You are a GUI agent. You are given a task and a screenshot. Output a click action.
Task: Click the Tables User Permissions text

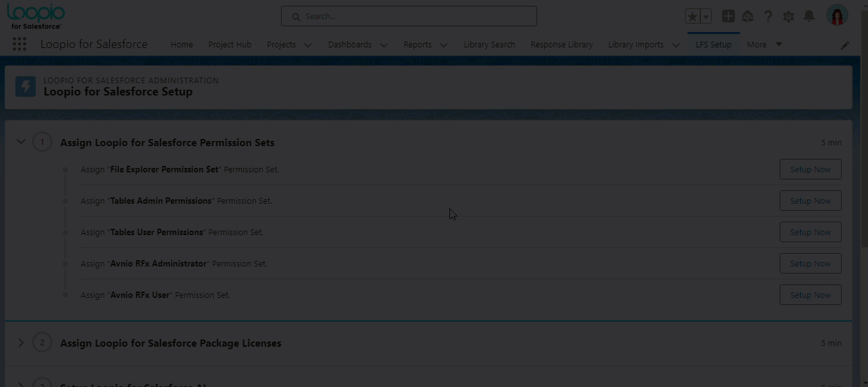tap(157, 233)
